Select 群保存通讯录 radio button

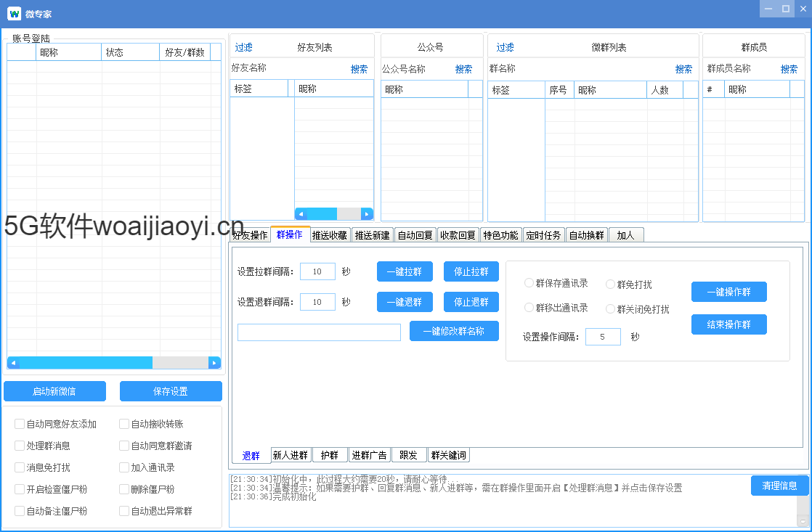point(529,282)
